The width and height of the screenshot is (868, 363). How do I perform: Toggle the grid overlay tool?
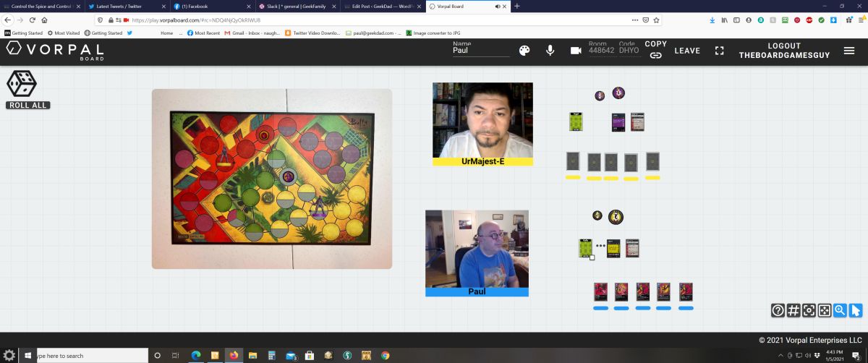(793, 310)
